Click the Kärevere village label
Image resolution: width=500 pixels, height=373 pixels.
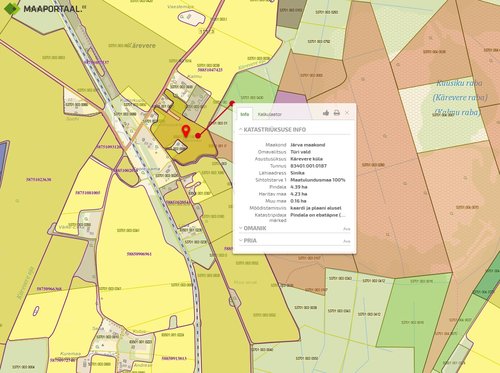tap(143, 45)
